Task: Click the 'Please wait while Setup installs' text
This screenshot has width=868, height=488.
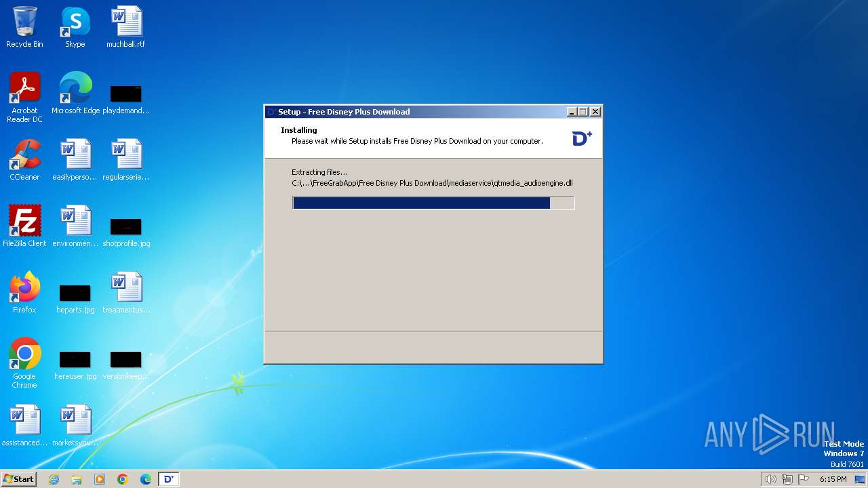Action: point(417,141)
